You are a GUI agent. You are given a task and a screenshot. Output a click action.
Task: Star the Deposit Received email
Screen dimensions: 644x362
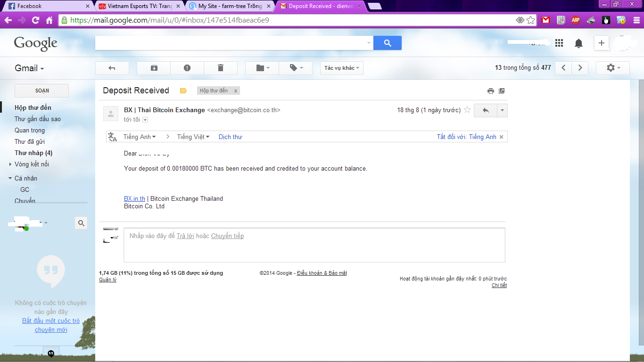467,110
